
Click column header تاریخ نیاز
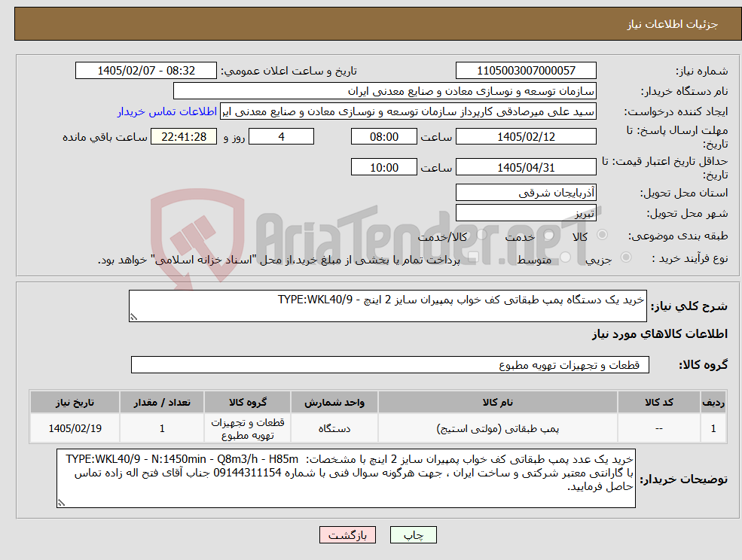75,403
